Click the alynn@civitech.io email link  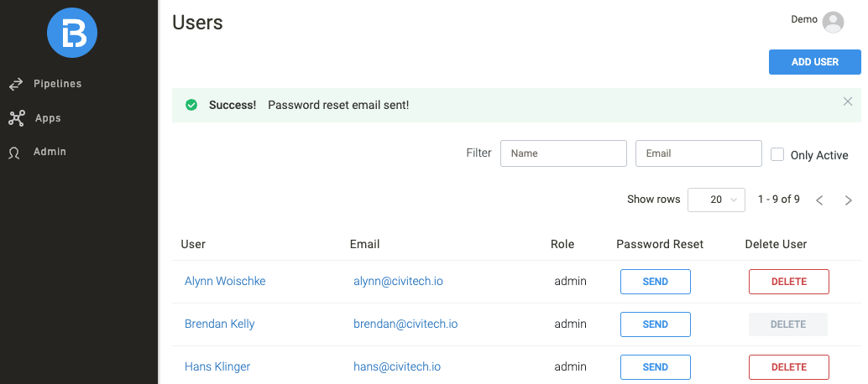[x=398, y=281]
